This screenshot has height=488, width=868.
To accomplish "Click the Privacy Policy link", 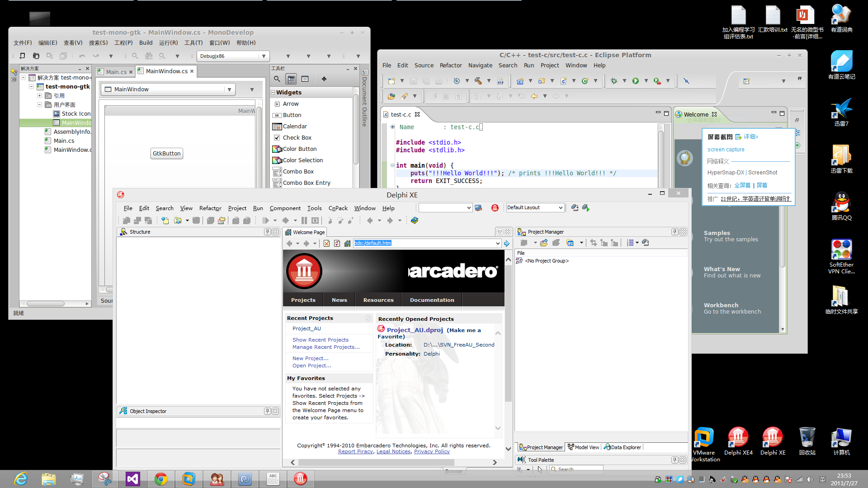I will pos(432,451).
